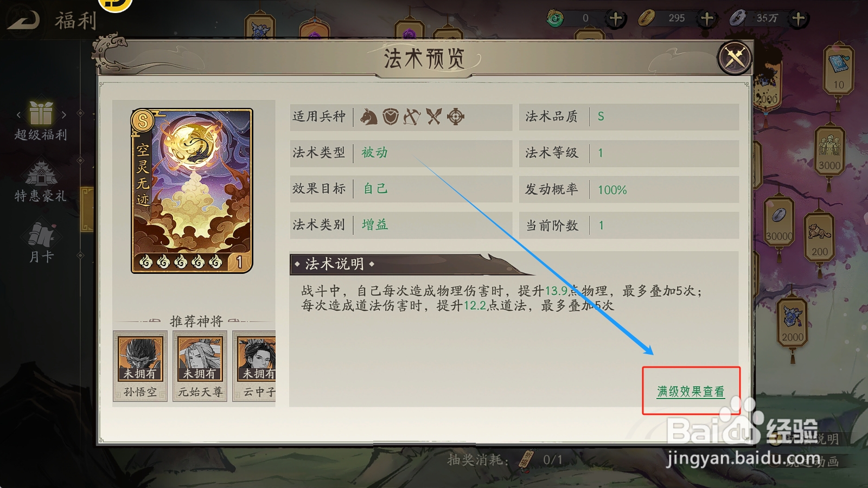Click the 空灵无迹 spell card artwork
This screenshot has width=868, height=488.
192,190
